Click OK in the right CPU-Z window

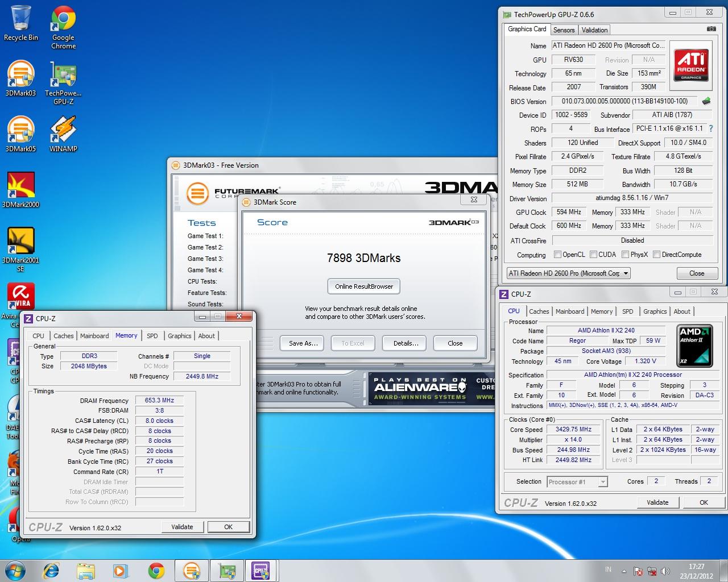704,502
